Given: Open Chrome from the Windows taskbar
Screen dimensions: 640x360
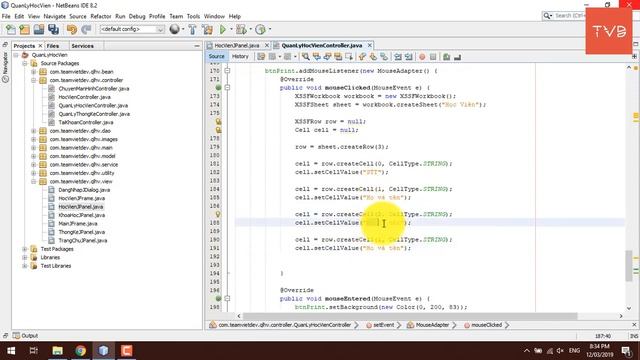Looking at the screenshot, I should (81, 351).
